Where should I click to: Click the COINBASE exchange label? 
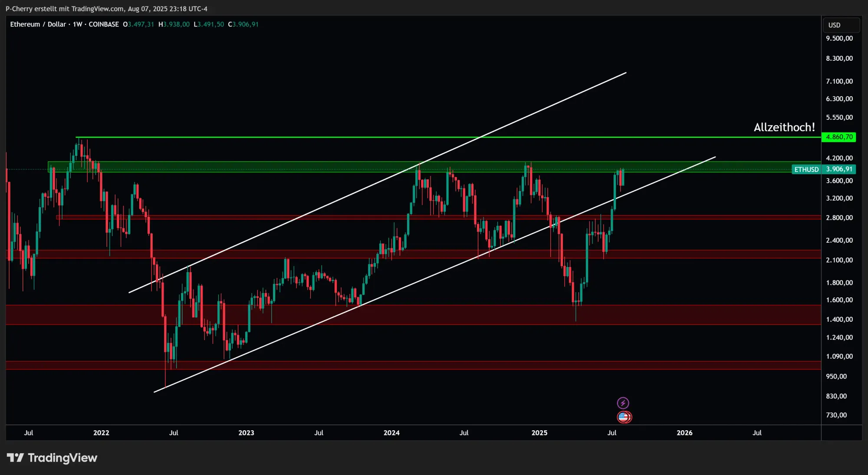tap(104, 24)
